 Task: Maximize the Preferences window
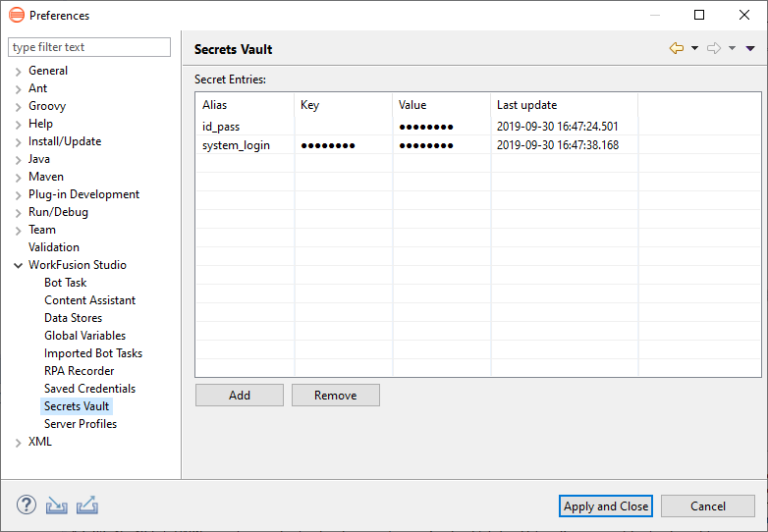699,15
